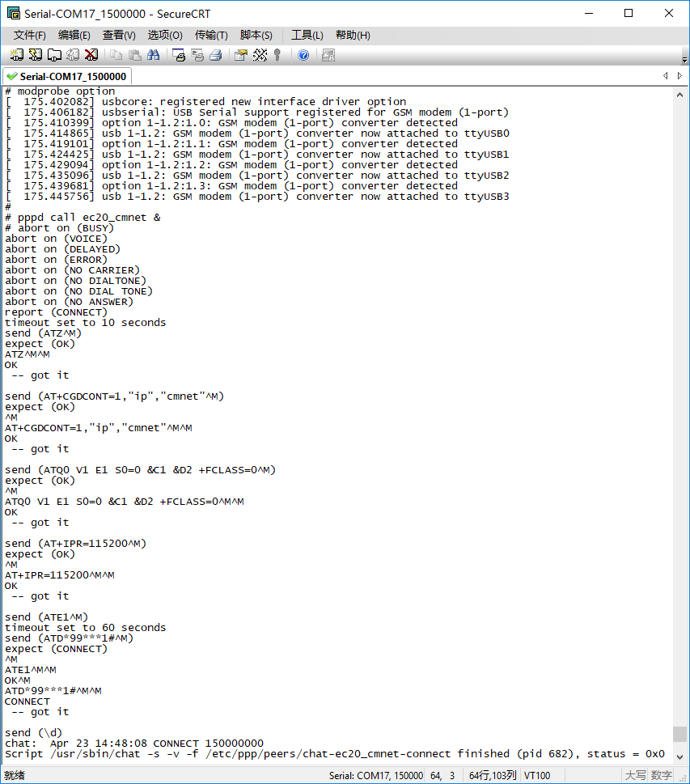690x784 pixels.
Task: Click the Print printer icon
Action: tap(215, 55)
